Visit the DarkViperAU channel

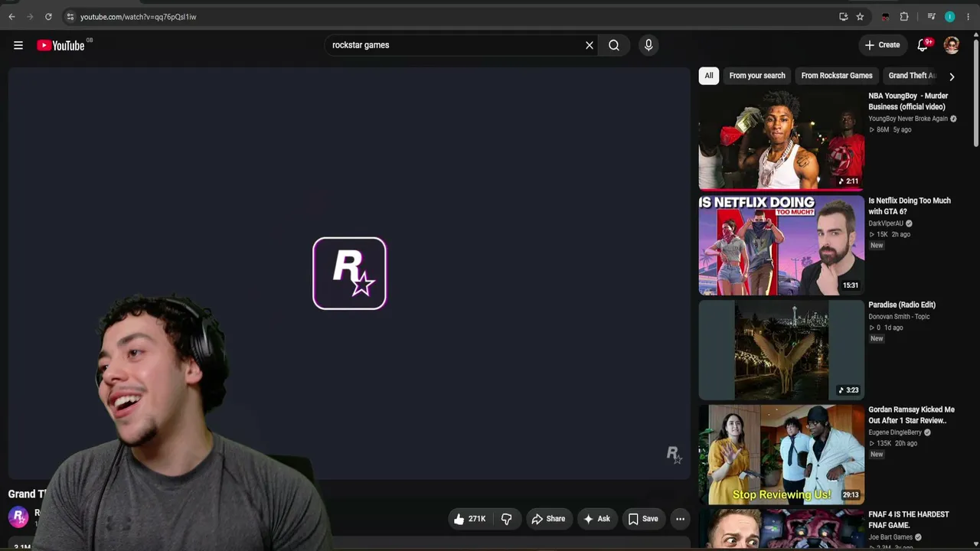click(x=886, y=223)
